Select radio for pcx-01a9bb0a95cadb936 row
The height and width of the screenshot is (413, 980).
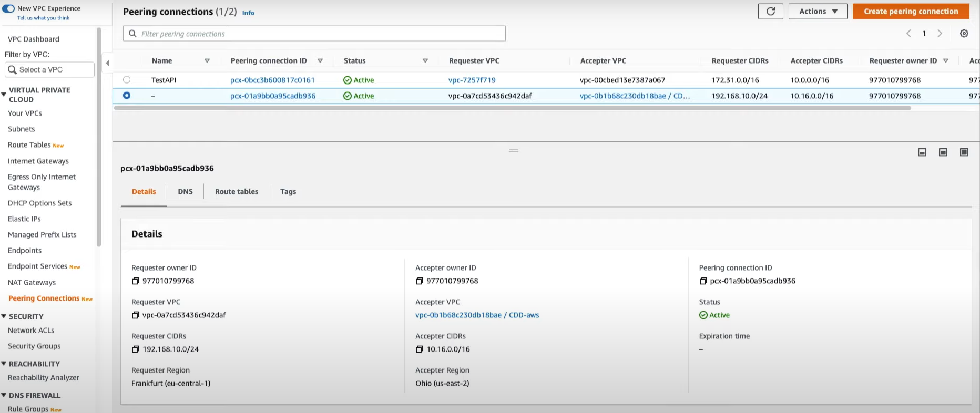point(127,96)
